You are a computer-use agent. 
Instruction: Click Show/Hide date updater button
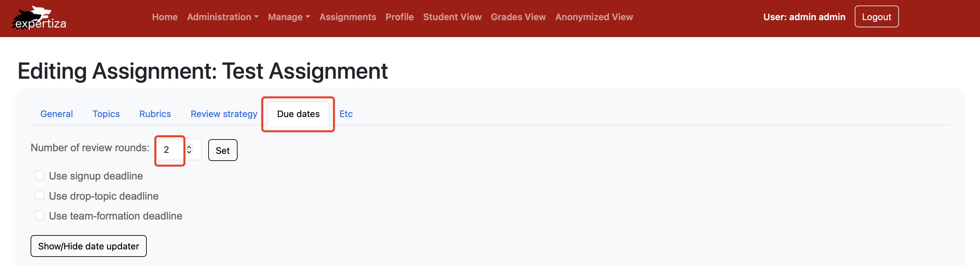pos(88,246)
